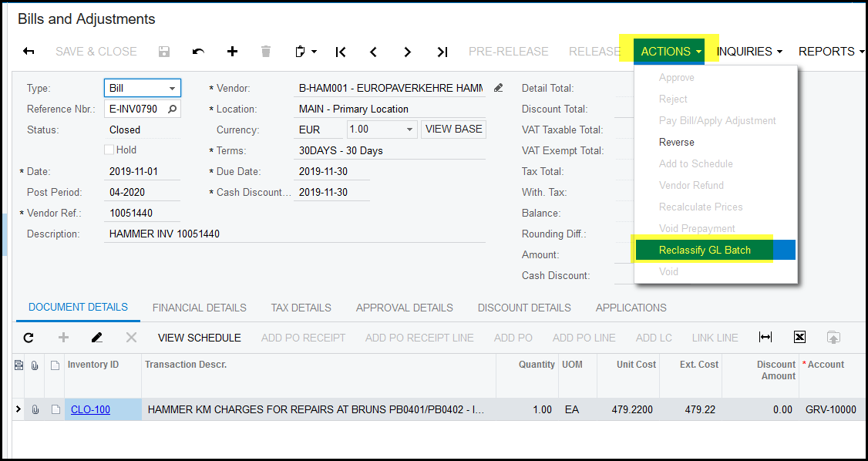Jump to last record icon
Screen dimensions: 868x461
pos(442,52)
